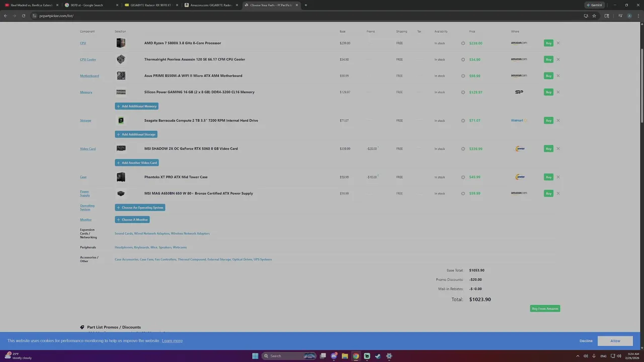This screenshot has height=362, width=644.
Task: Click the AMD Ryzen CPU thumbnail image
Action: tap(121, 43)
